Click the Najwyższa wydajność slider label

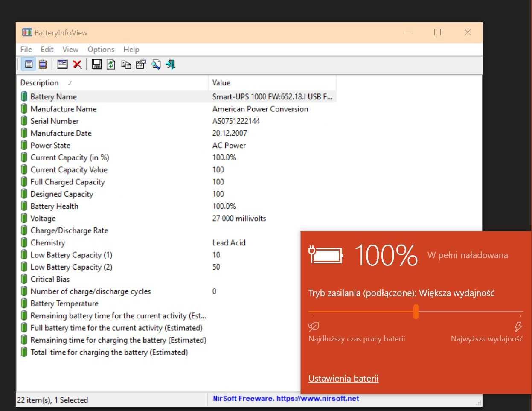tap(487, 339)
